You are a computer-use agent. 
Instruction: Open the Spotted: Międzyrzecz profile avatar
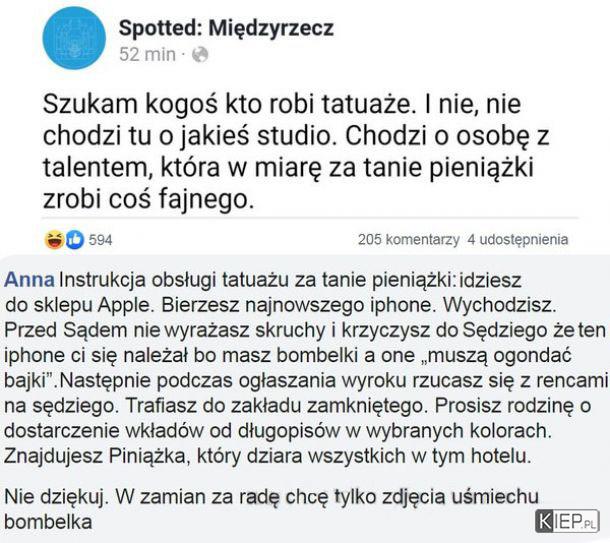click(x=74, y=38)
